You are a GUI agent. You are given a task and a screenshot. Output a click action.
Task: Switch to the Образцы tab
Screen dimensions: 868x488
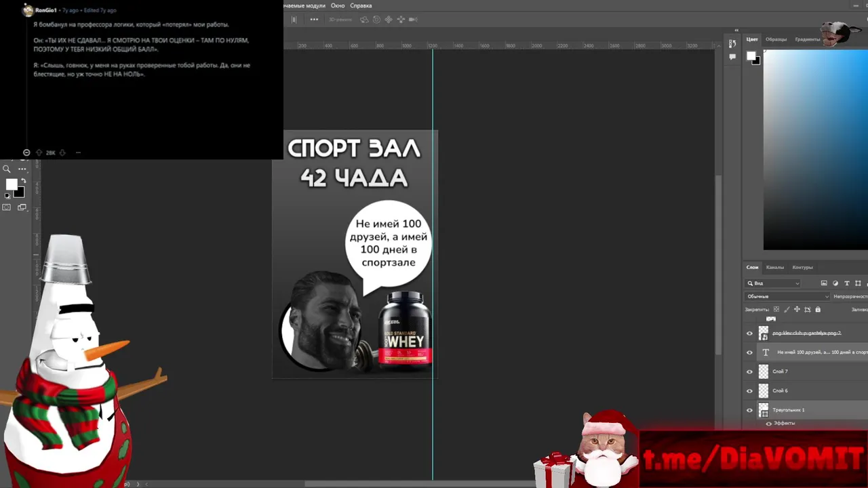[x=776, y=39]
